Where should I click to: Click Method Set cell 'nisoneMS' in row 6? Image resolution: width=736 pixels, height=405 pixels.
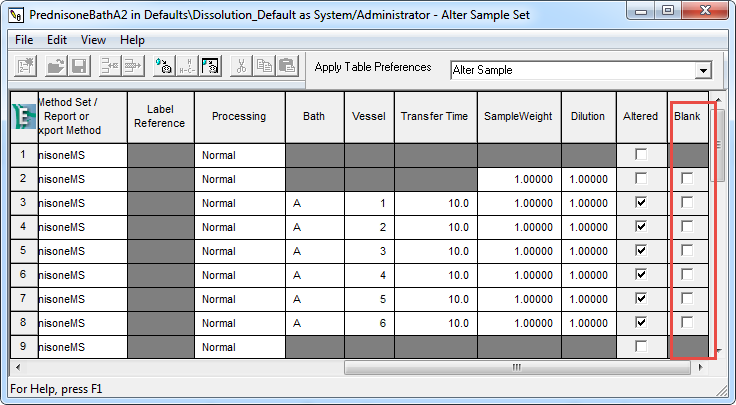(x=83, y=275)
